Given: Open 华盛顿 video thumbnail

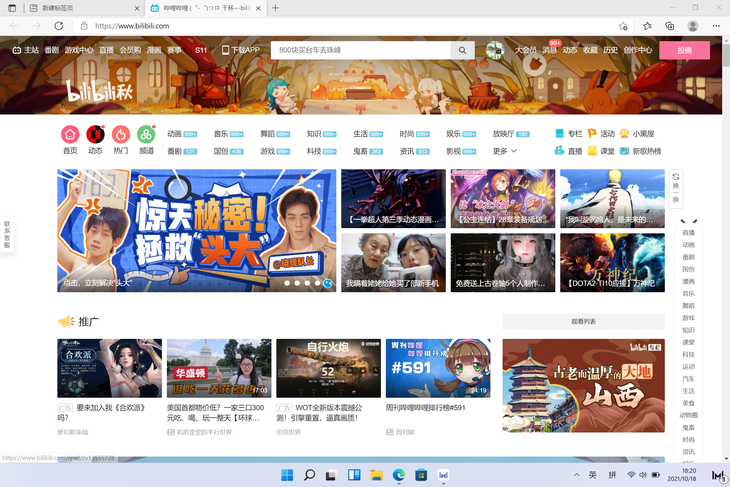Looking at the screenshot, I should (x=219, y=368).
